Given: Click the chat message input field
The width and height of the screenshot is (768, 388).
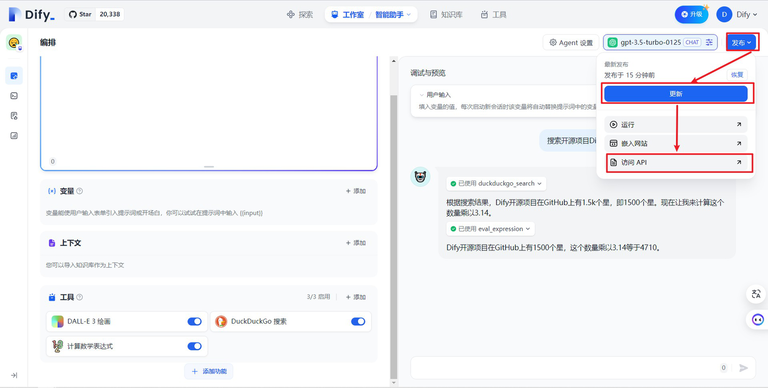Looking at the screenshot, I should click(x=564, y=368).
